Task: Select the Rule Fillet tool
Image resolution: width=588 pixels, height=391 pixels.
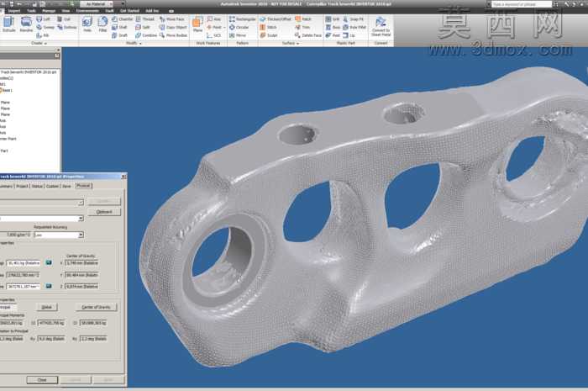Action: 354,28
